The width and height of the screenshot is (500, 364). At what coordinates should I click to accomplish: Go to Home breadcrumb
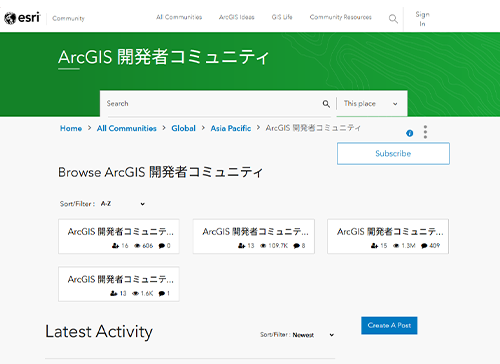click(x=71, y=128)
